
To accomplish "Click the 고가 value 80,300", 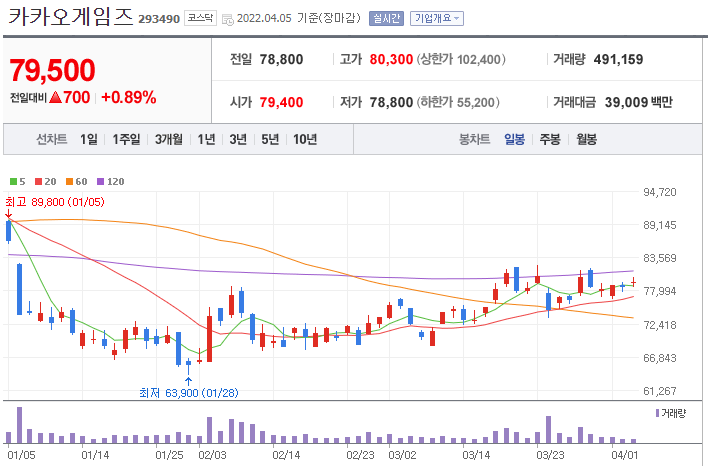I will (391, 59).
